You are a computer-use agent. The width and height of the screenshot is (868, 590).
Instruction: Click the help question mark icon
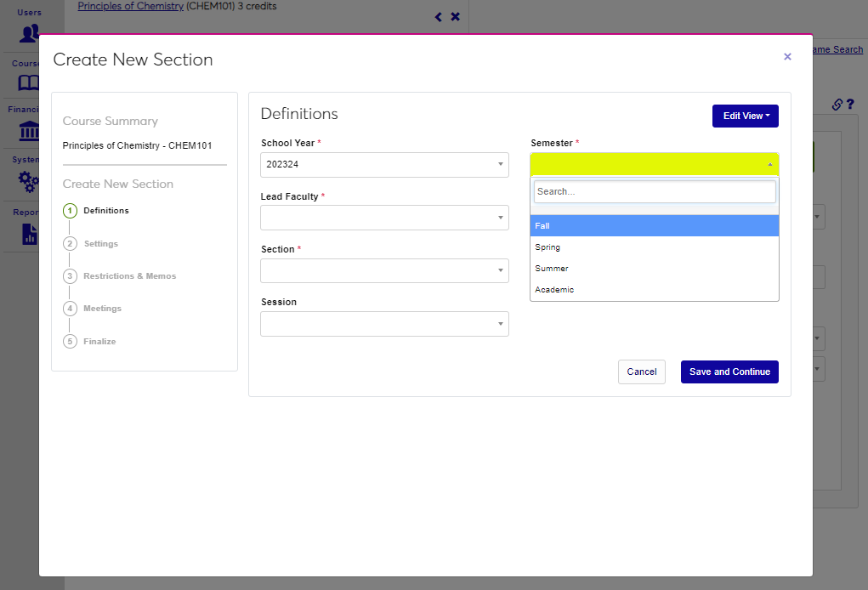coord(849,105)
